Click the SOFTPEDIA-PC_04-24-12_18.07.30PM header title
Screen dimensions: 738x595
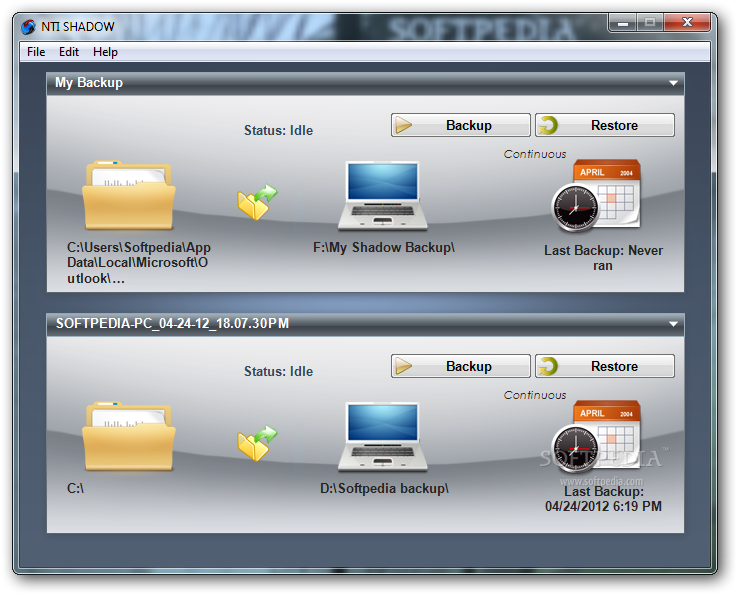click(x=172, y=323)
